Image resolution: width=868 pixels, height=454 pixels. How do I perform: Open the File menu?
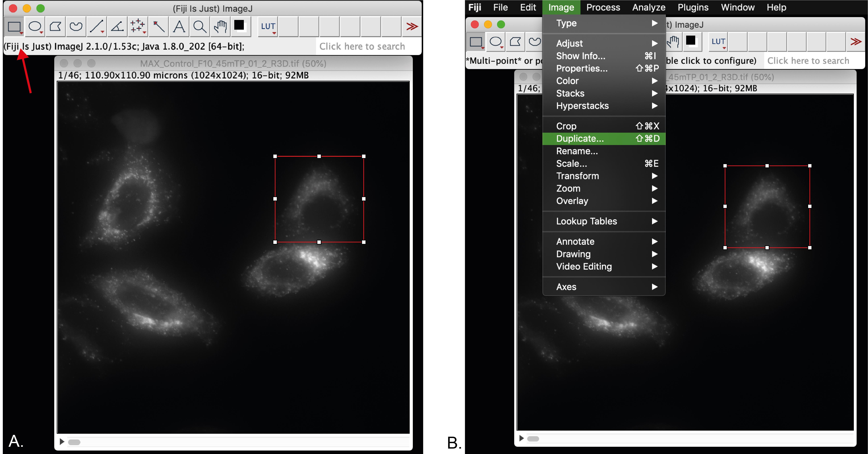pos(500,7)
